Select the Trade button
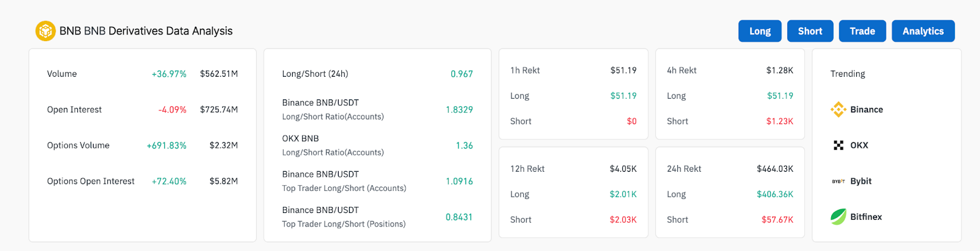 (862, 31)
